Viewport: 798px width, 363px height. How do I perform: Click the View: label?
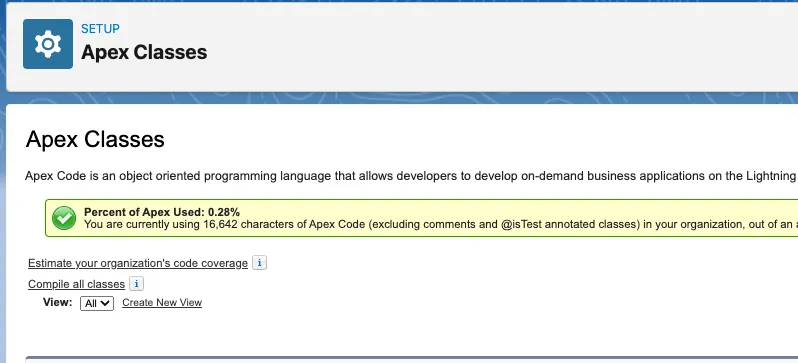coord(58,302)
